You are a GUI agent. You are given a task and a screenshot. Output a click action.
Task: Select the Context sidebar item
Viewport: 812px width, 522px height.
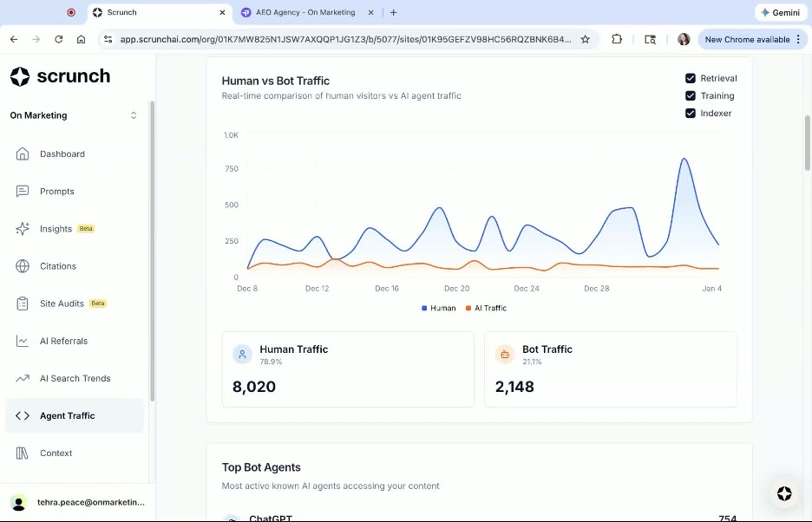[56, 452]
